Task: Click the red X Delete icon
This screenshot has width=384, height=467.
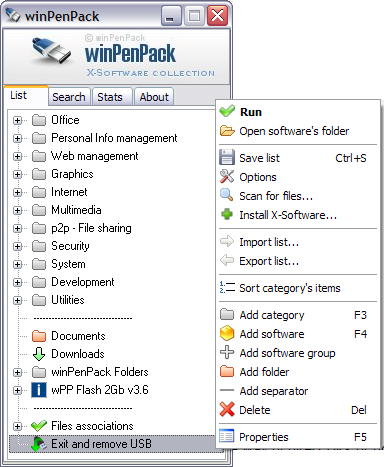Action: (x=227, y=409)
